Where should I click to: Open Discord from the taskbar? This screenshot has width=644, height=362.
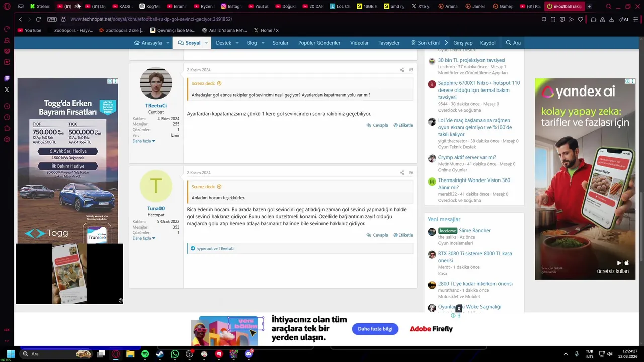[248, 354]
